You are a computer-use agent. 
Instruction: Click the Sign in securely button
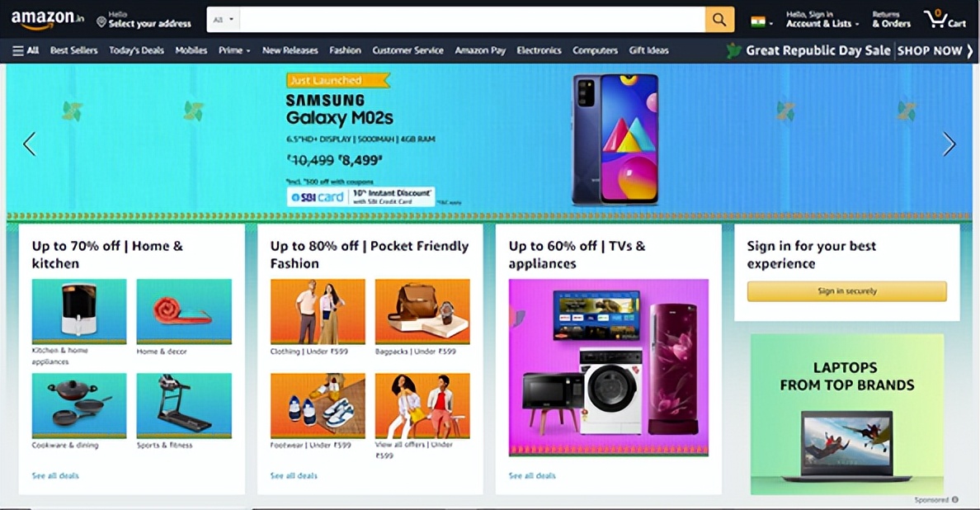coord(847,291)
